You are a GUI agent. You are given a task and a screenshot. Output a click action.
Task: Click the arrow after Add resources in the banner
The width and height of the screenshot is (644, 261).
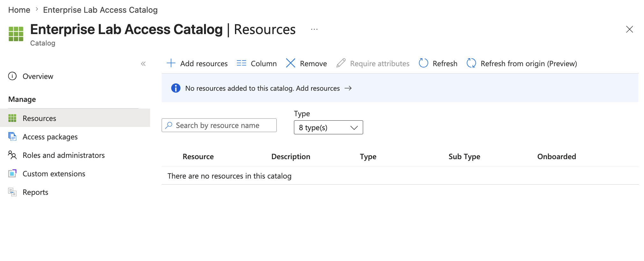point(348,88)
